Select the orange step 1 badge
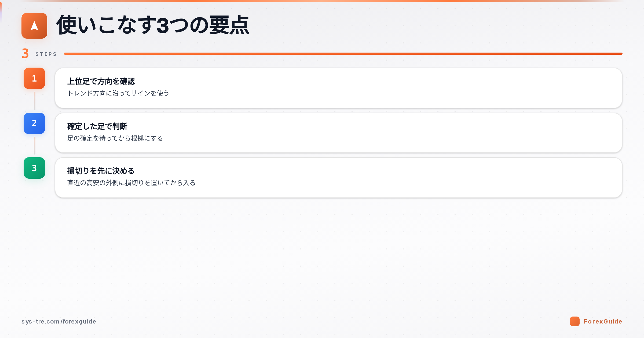 (x=34, y=78)
